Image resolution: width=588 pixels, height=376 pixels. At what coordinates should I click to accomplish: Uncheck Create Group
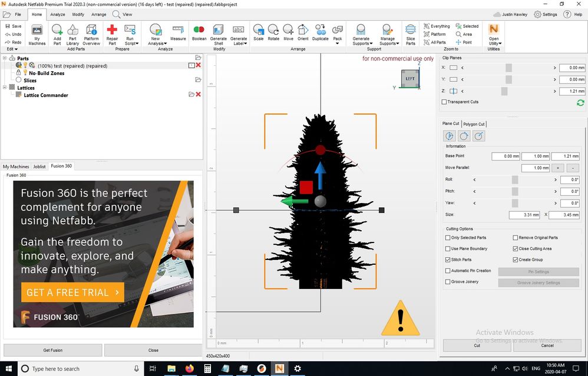click(x=516, y=259)
